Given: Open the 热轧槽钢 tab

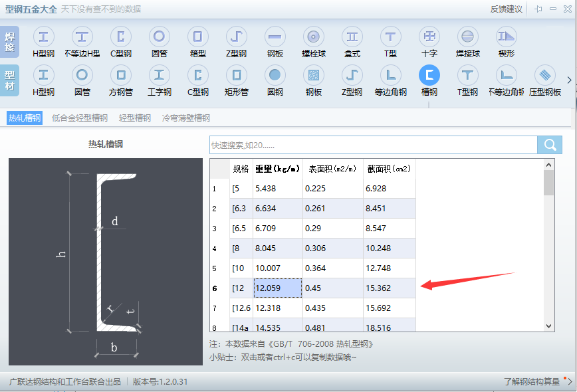Looking at the screenshot, I should point(25,118).
